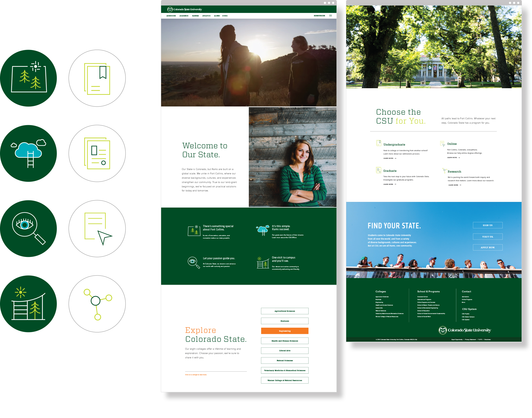Open the Giving nav item

225,16
